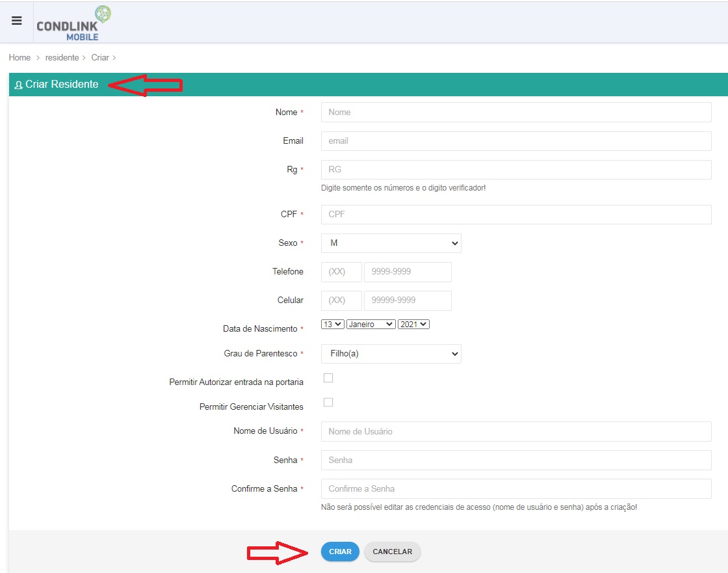728x573 pixels.
Task: Expand the Grau de Parentesco dropdown
Action: point(391,354)
